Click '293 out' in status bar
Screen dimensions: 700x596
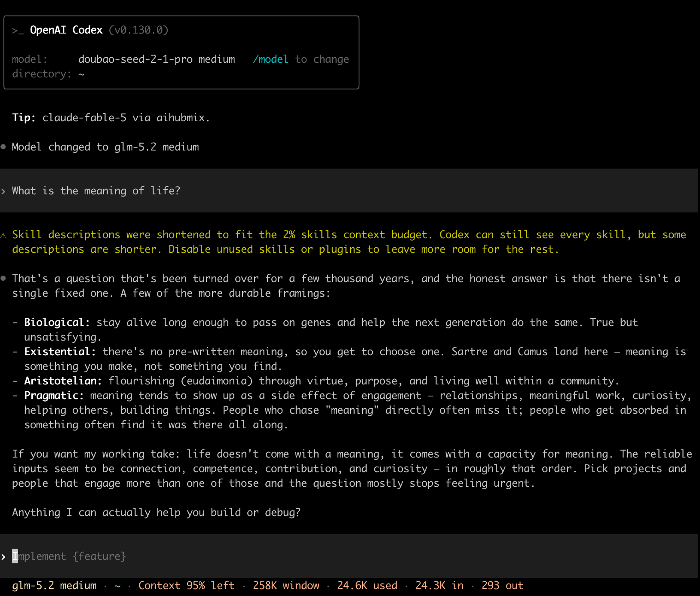(x=502, y=586)
